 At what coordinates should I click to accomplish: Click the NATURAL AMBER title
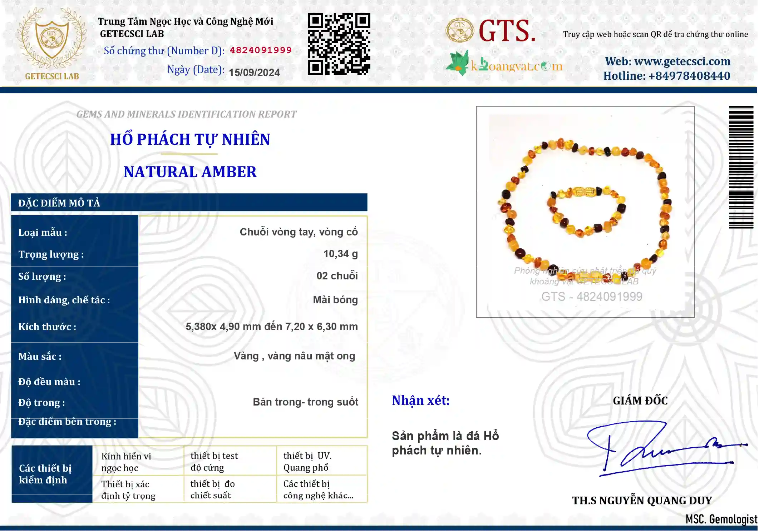[190, 172]
